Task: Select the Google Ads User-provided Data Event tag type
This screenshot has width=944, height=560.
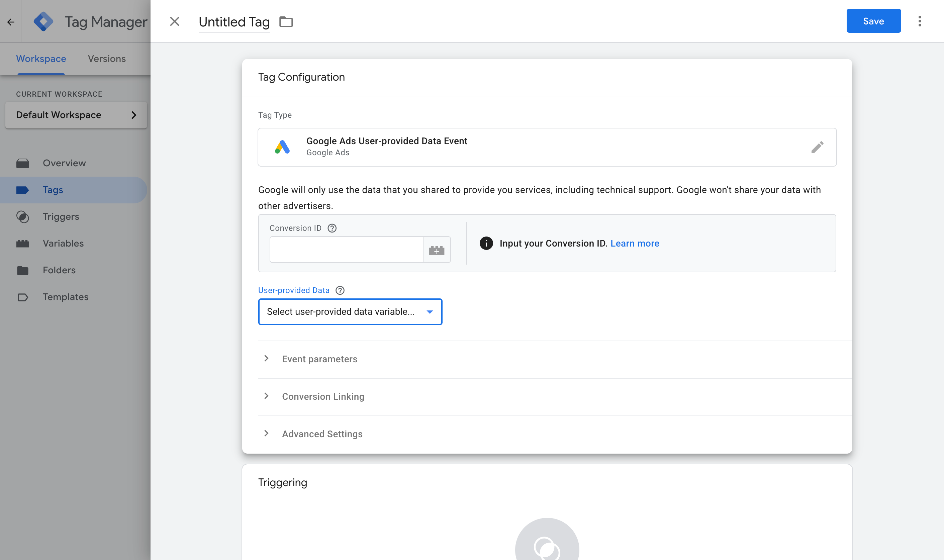Action: pyautogui.click(x=547, y=147)
